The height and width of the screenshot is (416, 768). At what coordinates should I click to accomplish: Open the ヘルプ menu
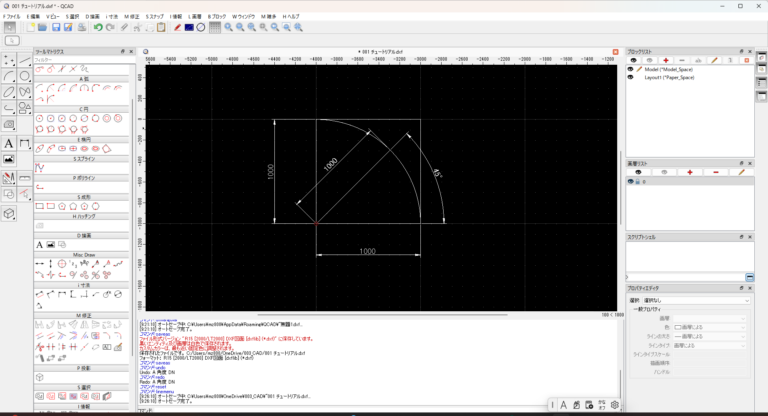(291, 17)
